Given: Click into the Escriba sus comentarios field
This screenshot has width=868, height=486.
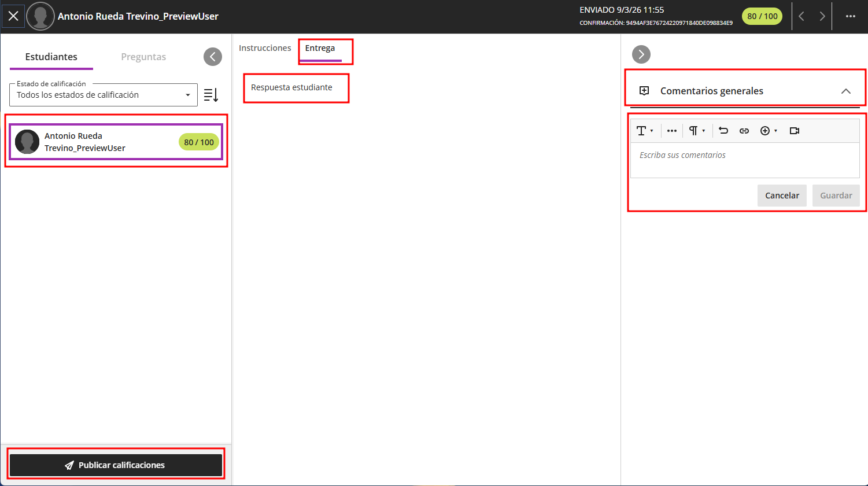Looking at the screenshot, I should pyautogui.click(x=745, y=160).
